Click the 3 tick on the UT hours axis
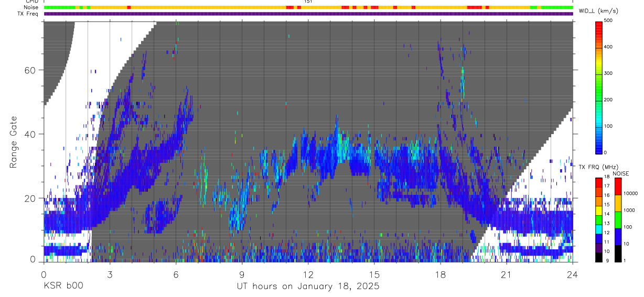The height and width of the screenshot is (297, 644). click(110, 274)
